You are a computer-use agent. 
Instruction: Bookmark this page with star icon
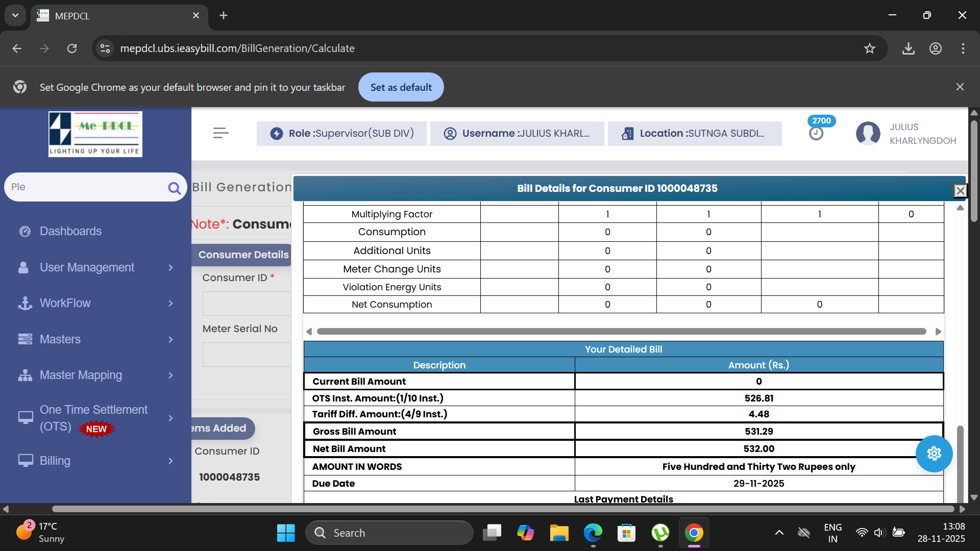(869, 48)
